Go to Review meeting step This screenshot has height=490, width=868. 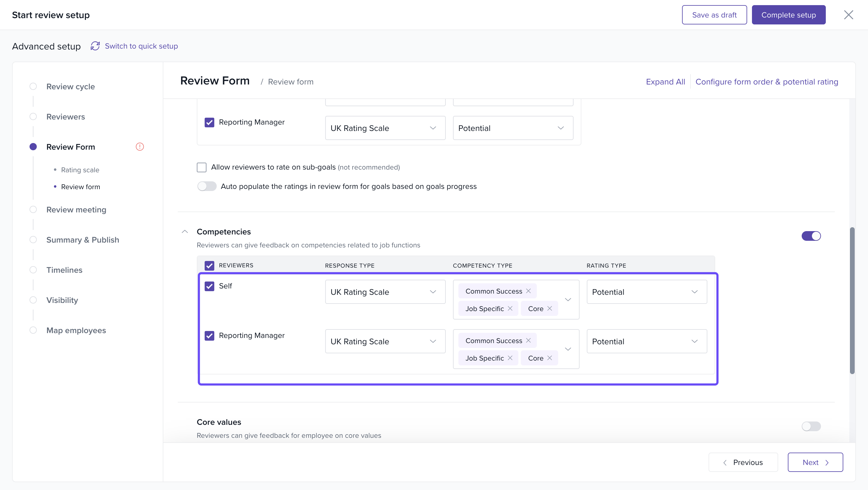point(76,210)
